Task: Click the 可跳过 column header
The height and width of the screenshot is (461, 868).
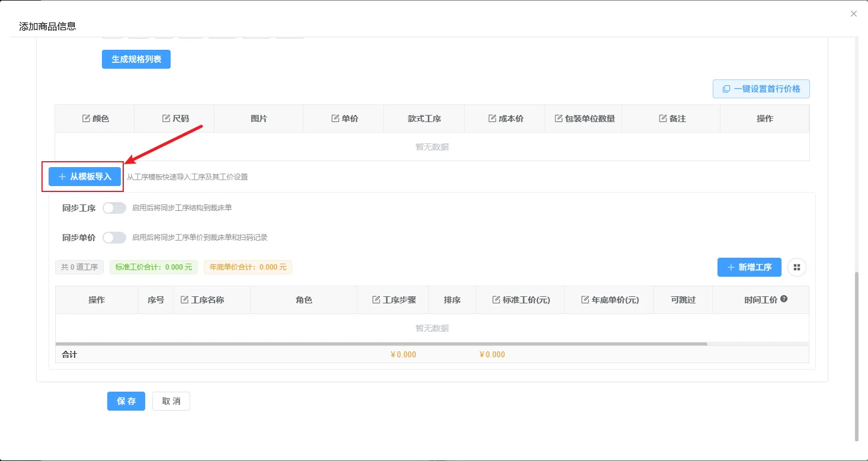Action: pos(683,300)
